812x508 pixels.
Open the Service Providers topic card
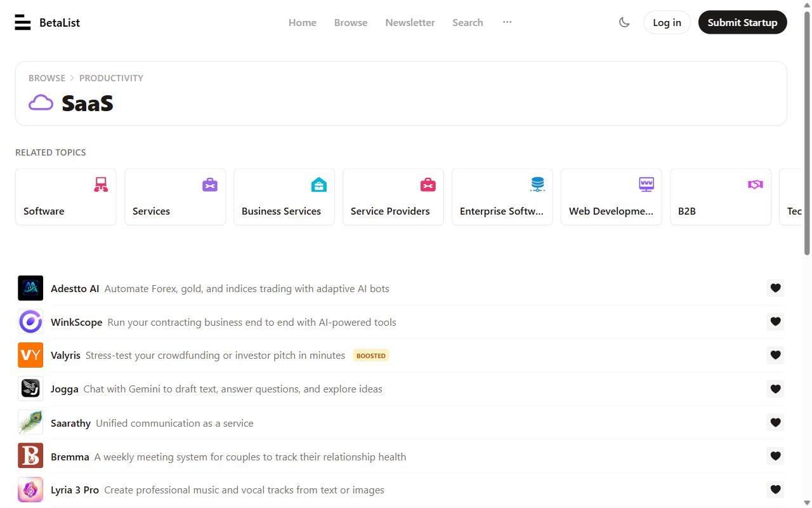393,197
